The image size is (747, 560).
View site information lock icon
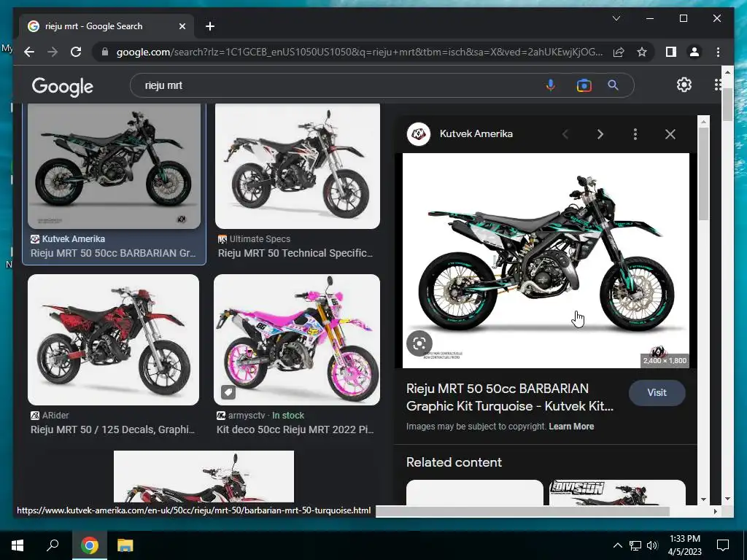(x=105, y=52)
